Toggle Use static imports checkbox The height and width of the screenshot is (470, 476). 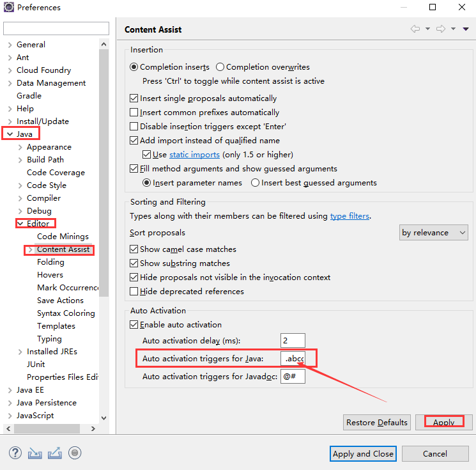coord(146,155)
